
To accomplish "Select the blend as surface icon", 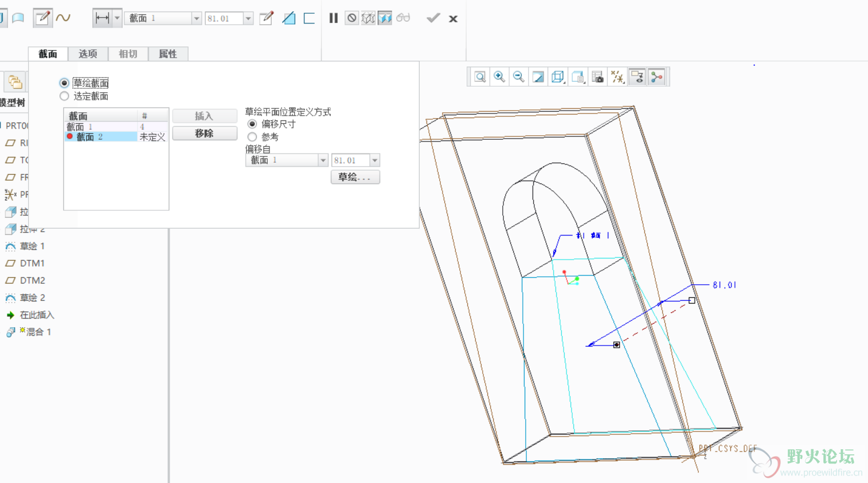I will coord(18,18).
